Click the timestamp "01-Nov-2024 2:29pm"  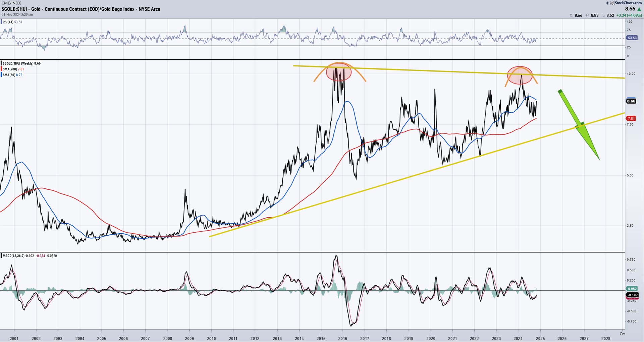tap(17, 15)
